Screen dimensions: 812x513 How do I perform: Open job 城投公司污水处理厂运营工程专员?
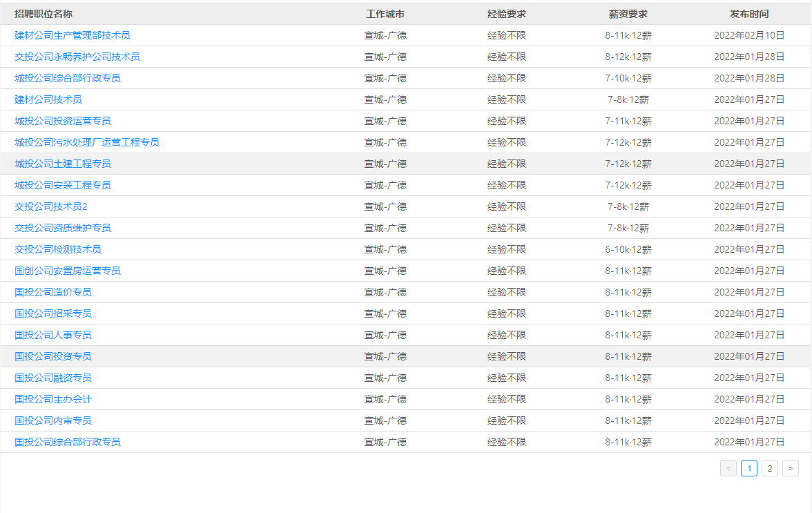point(87,142)
